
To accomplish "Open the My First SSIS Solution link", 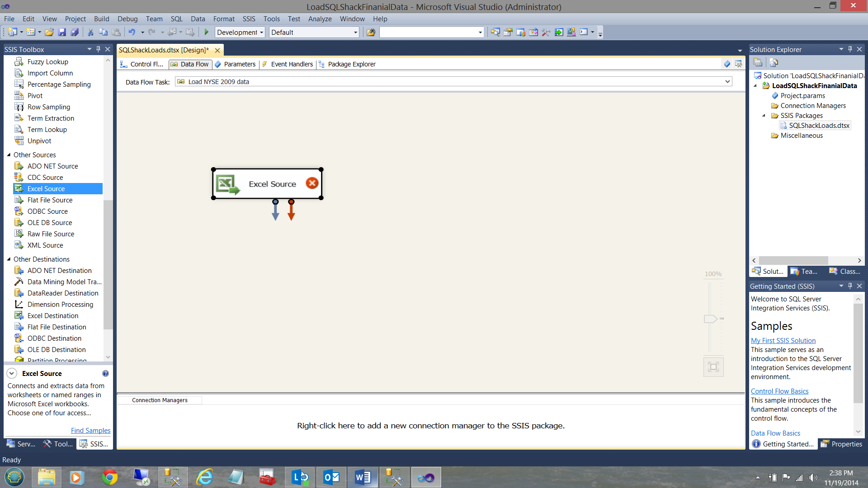I will tap(783, 341).
